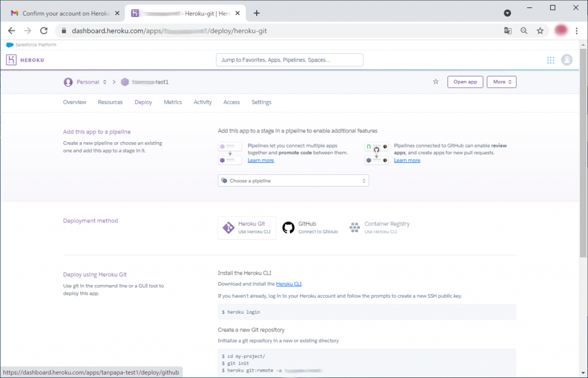Select Container Registry deployment method

[x=380, y=228]
